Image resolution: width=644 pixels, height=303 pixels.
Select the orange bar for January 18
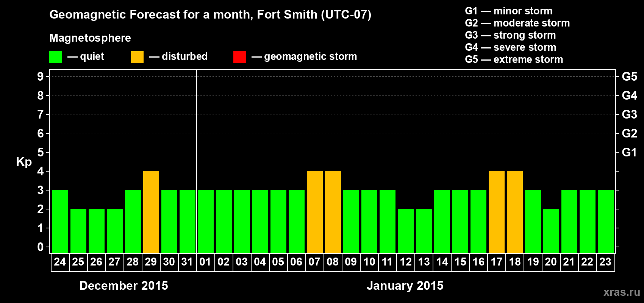515,212
